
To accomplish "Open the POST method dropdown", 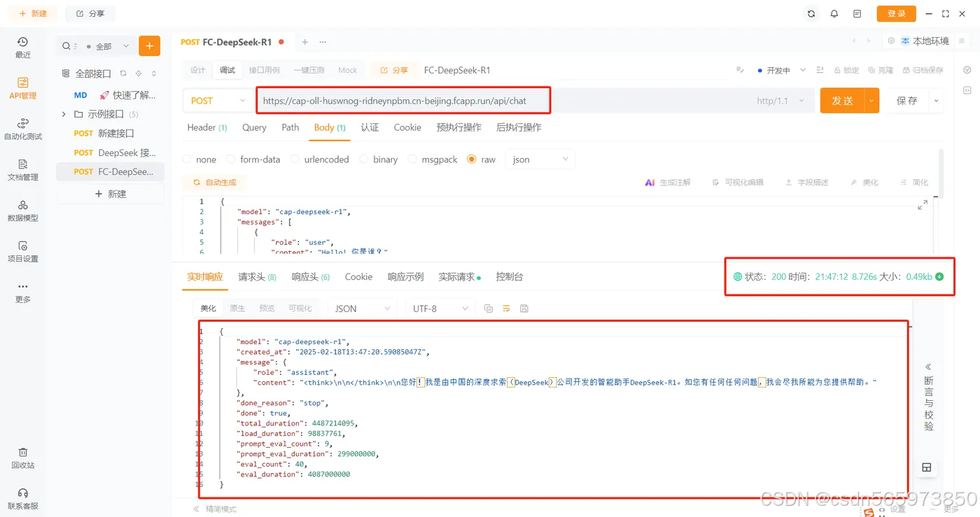I will (218, 101).
